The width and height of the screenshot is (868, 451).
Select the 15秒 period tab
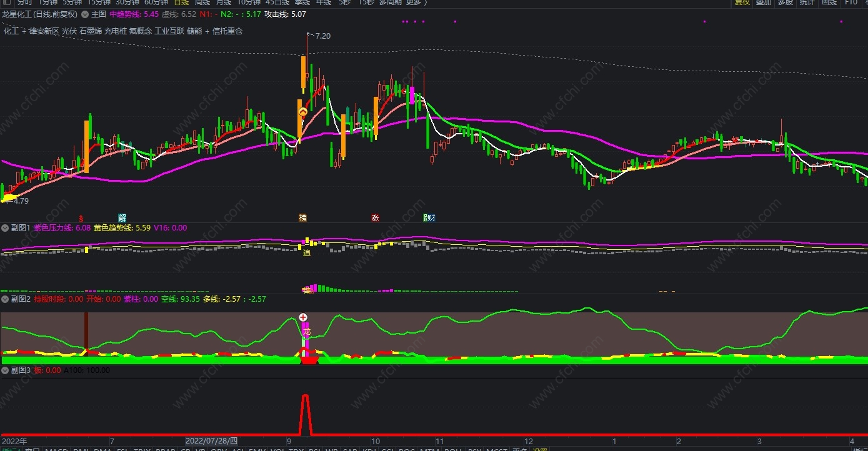point(366,2)
